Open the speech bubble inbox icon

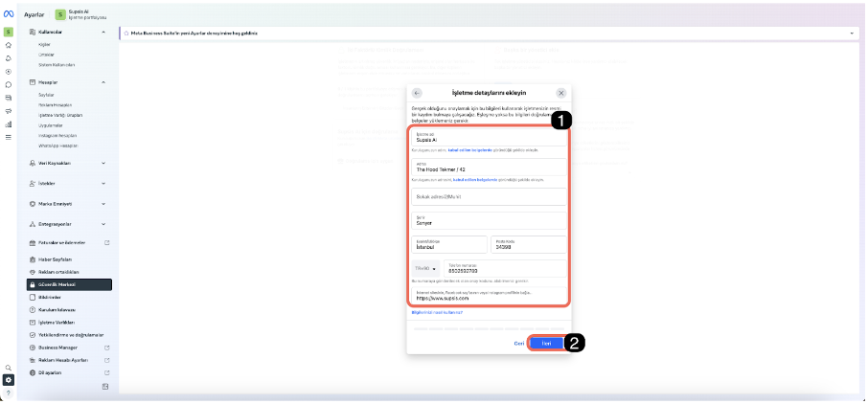(9, 84)
